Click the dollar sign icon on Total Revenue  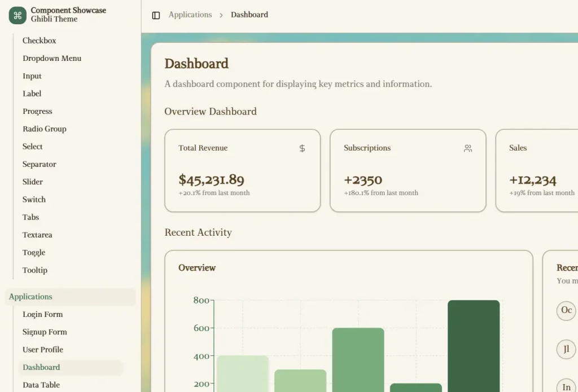click(302, 148)
